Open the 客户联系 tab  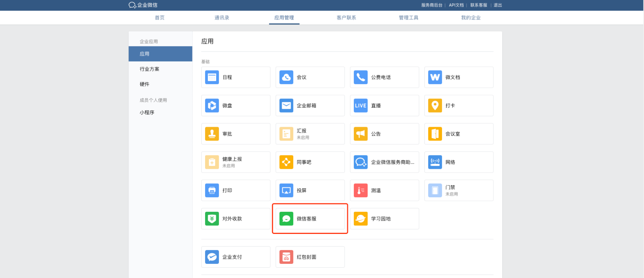coord(347,18)
